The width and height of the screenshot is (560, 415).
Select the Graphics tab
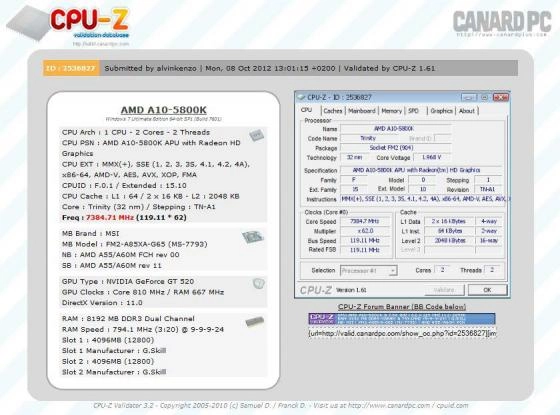441,111
